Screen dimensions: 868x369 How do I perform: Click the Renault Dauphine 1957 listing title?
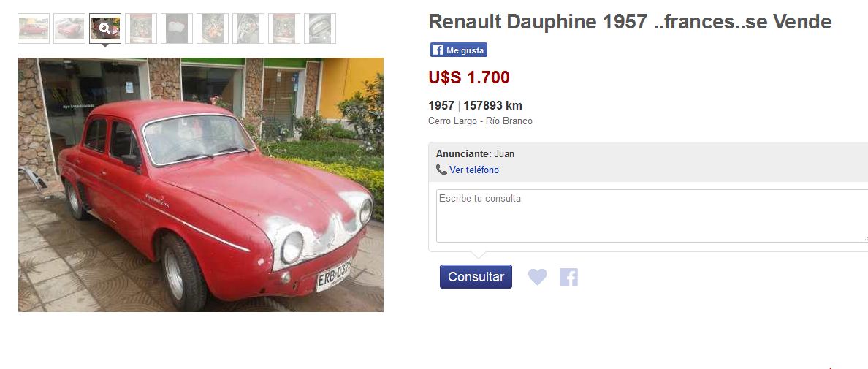click(630, 22)
